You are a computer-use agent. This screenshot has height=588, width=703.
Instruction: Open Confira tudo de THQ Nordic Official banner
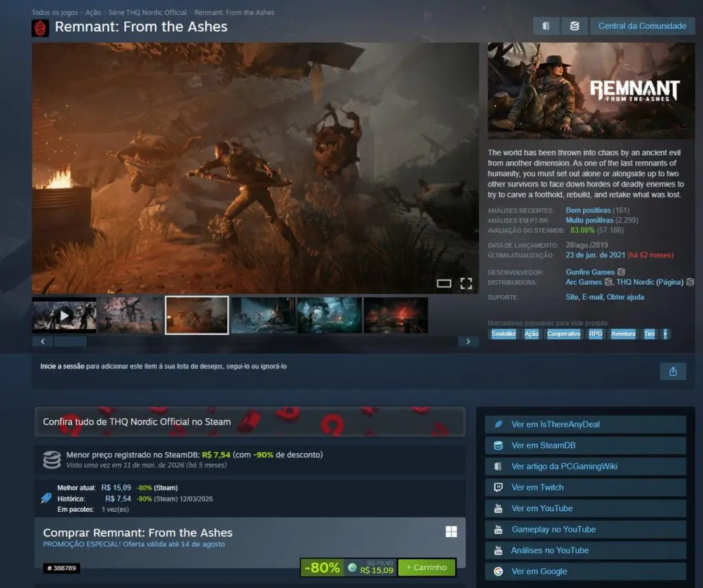250,422
